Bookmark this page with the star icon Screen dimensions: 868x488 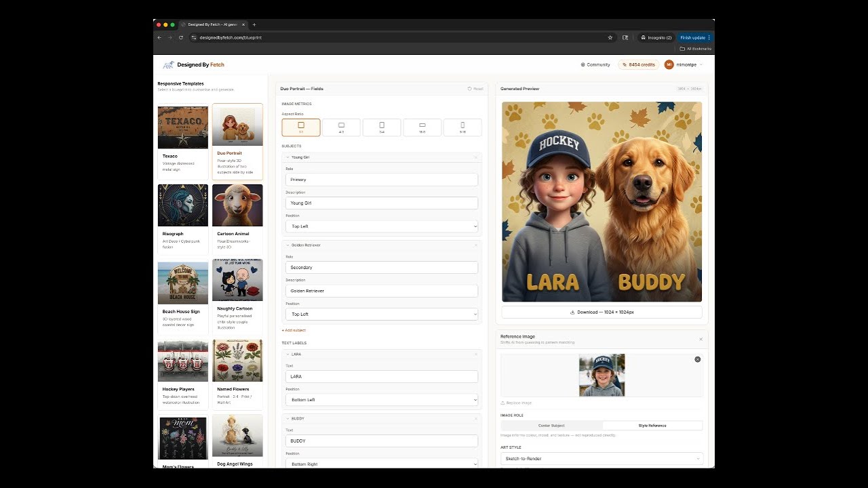click(x=610, y=37)
